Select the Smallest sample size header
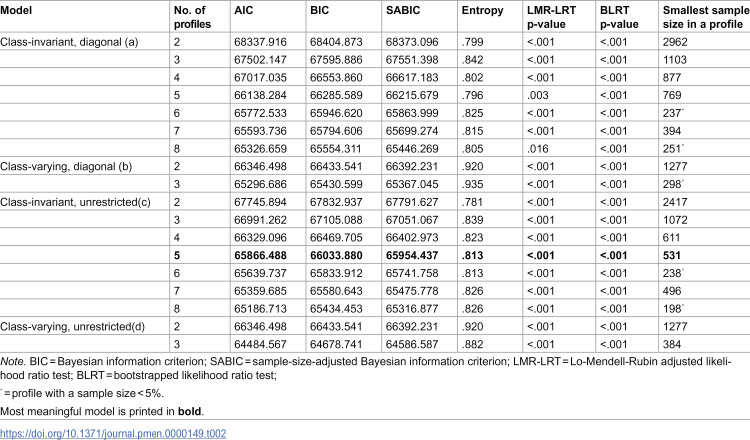The image size is (750, 440). tap(706, 17)
